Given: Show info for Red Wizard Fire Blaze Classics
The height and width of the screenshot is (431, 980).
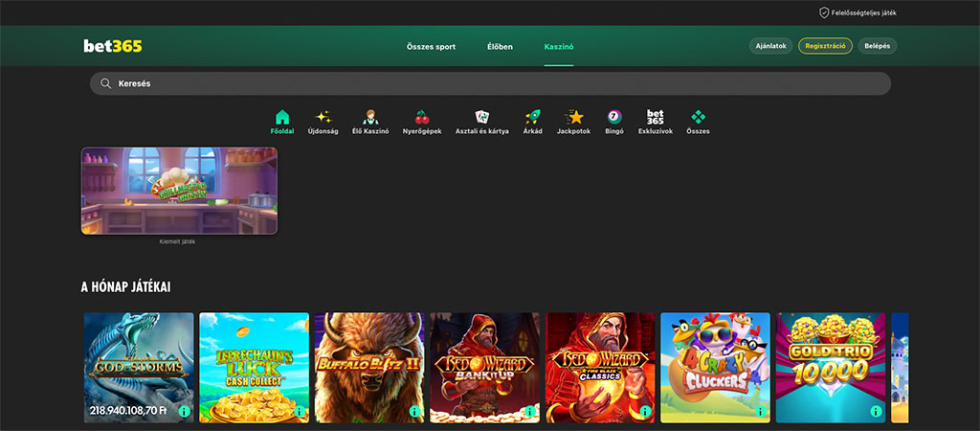Looking at the screenshot, I should click(646, 411).
